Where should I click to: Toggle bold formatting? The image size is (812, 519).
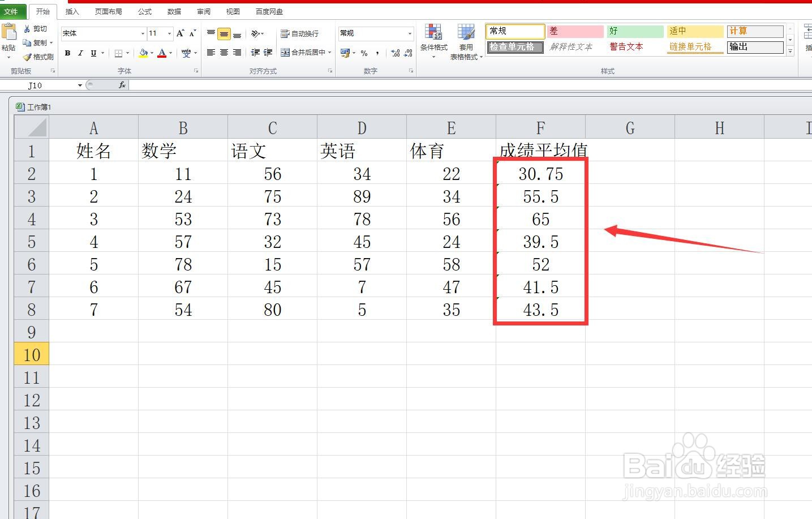[68, 53]
